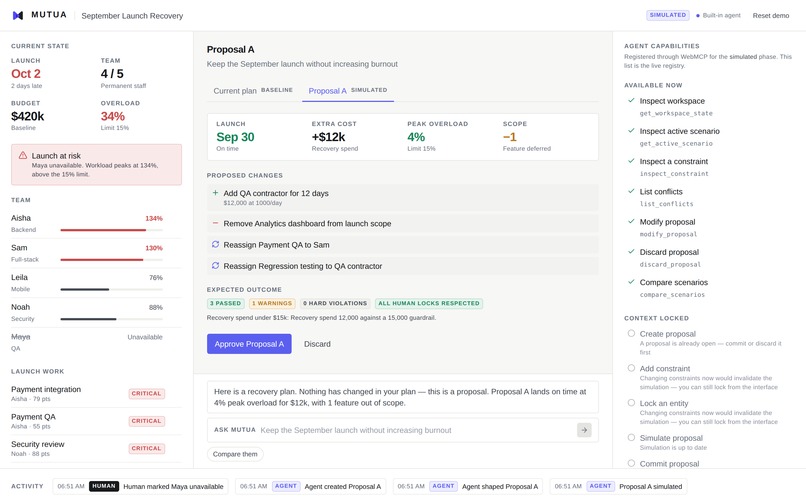This screenshot has height=504, width=806.
Task: Click the Payment QA CRITICAL badge
Action: tap(146, 421)
